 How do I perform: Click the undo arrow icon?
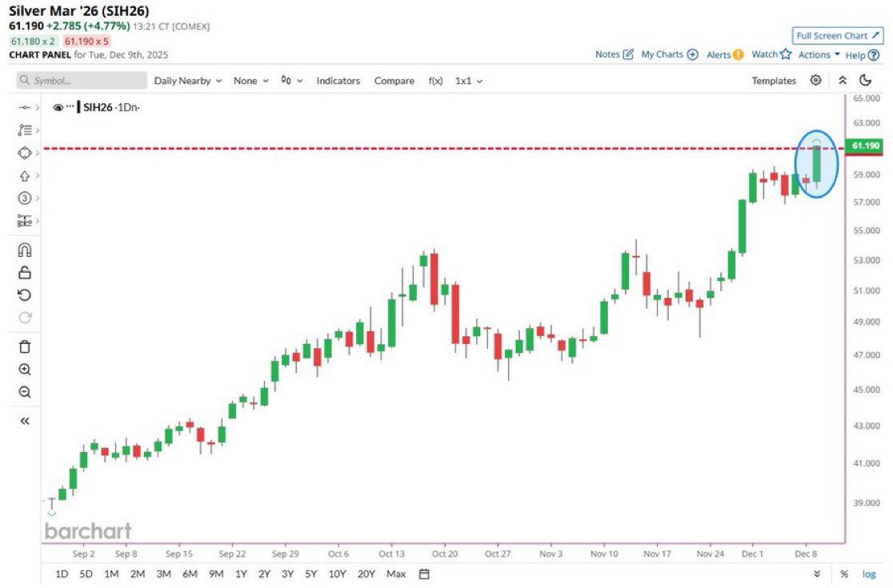coord(24,295)
